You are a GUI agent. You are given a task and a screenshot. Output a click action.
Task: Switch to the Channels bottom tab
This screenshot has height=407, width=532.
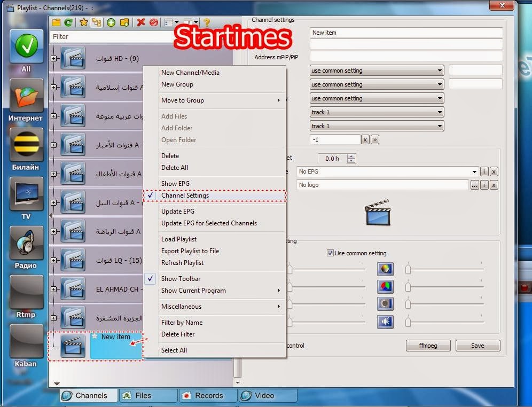click(x=89, y=395)
